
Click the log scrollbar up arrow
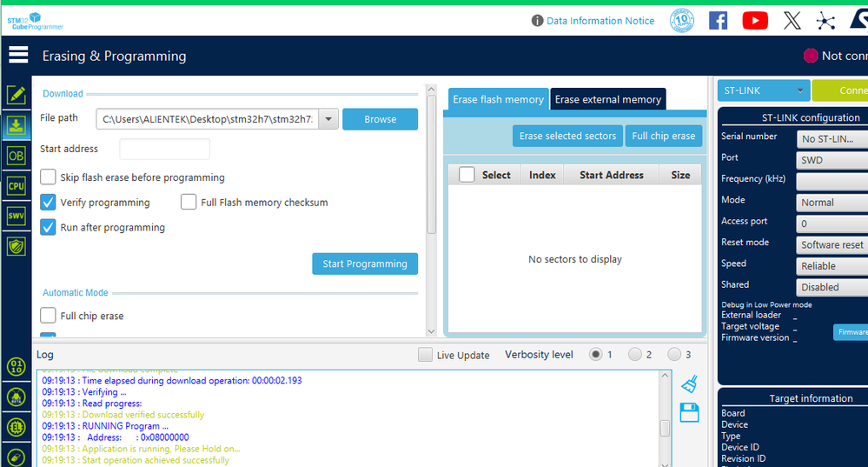click(x=665, y=376)
